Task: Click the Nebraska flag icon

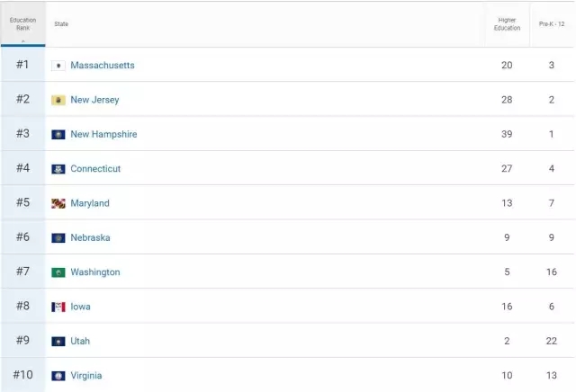Action: [x=58, y=238]
